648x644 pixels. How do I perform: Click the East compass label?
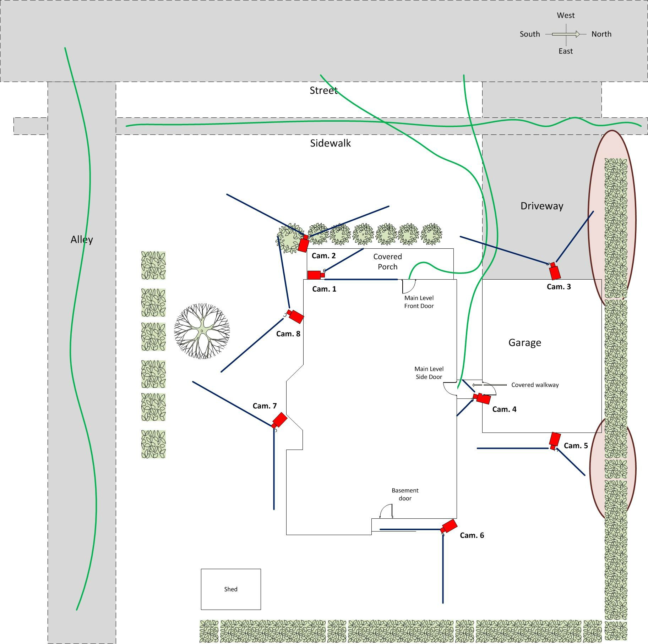click(566, 51)
